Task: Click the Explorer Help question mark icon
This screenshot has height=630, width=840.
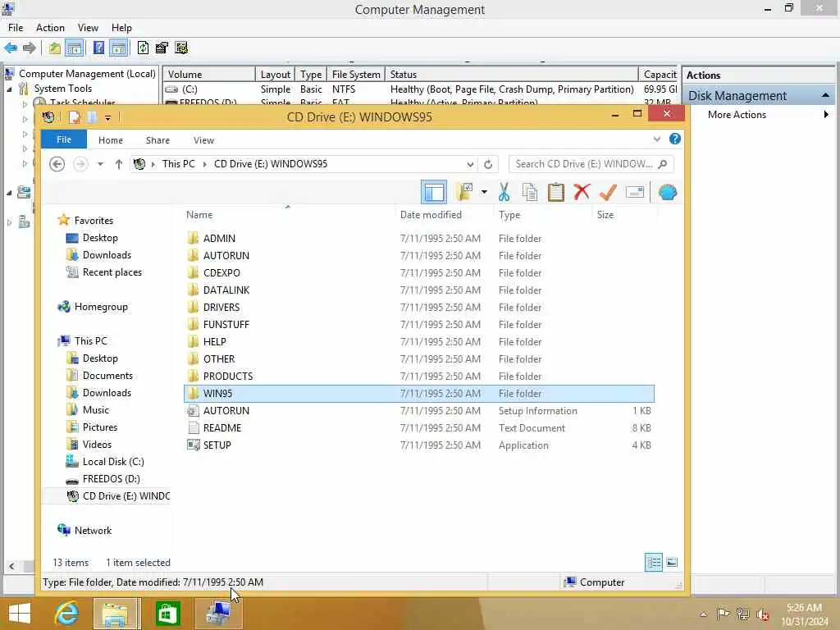Action: coord(674,139)
